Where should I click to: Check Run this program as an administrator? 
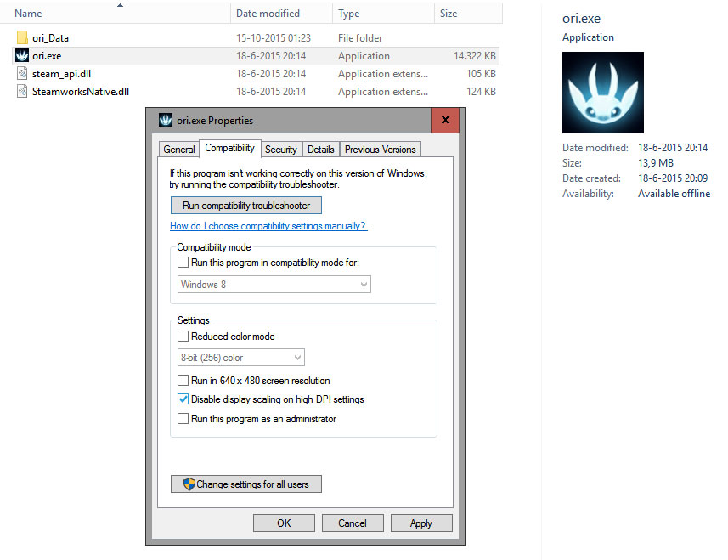pyautogui.click(x=183, y=418)
